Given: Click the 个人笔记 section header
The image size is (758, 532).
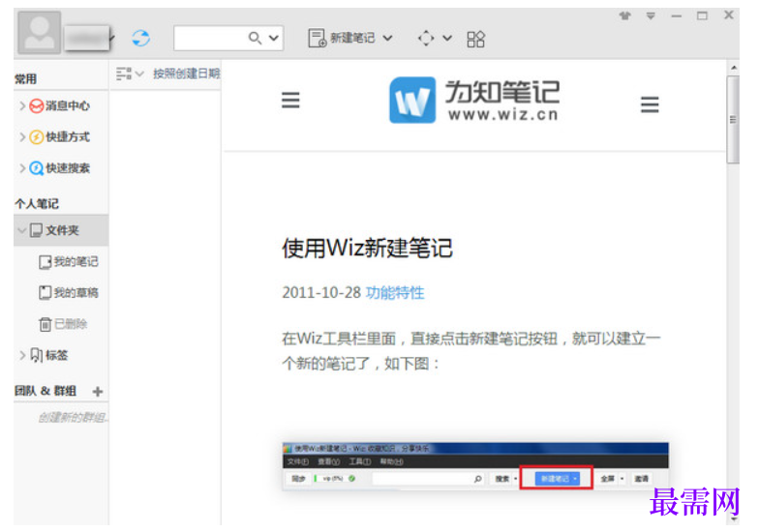Looking at the screenshot, I should (37, 203).
